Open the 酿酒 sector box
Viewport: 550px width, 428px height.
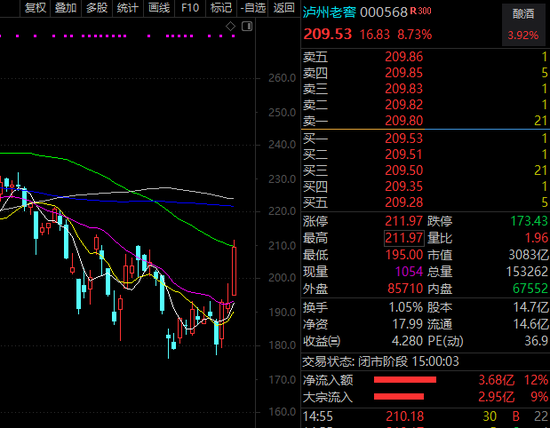523,25
